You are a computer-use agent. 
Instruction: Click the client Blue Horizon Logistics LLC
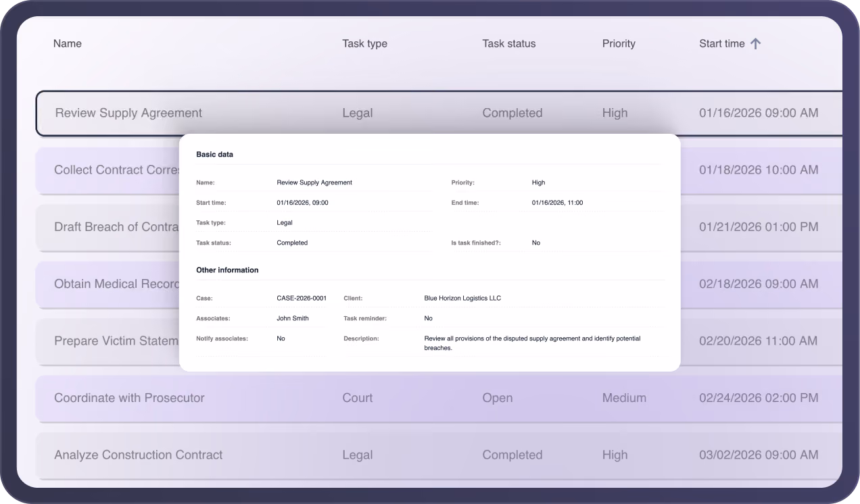coord(462,298)
